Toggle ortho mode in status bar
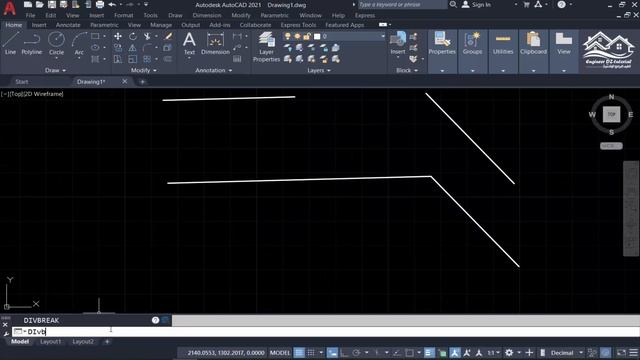The width and height of the screenshot is (640, 360). (344, 353)
